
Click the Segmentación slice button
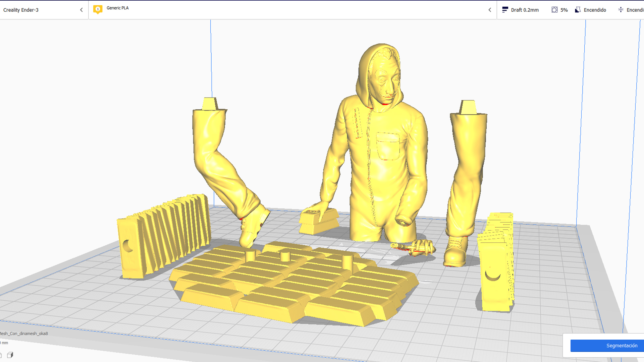pos(607,346)
